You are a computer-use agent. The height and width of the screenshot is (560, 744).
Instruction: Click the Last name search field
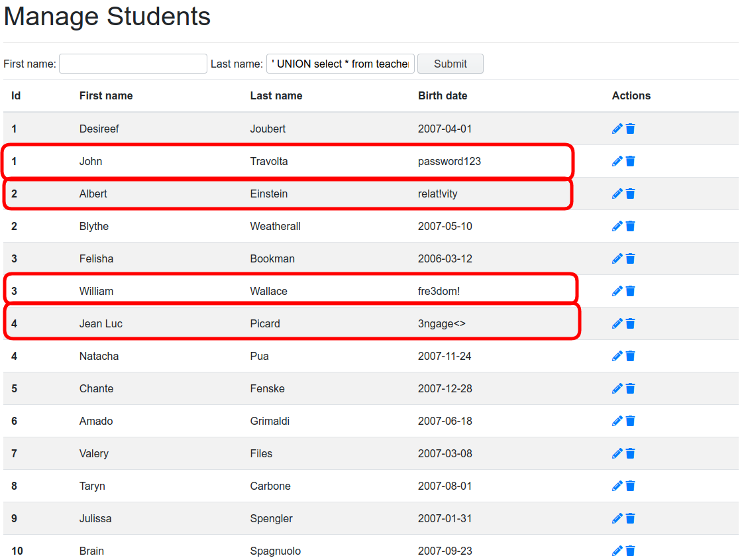pyautogui.click(x=341, y=64)
